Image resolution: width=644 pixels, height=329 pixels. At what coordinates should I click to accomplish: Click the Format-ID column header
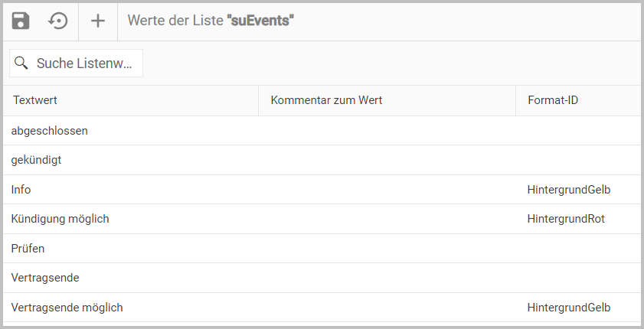pyautogui.click(x=553, y=100)
